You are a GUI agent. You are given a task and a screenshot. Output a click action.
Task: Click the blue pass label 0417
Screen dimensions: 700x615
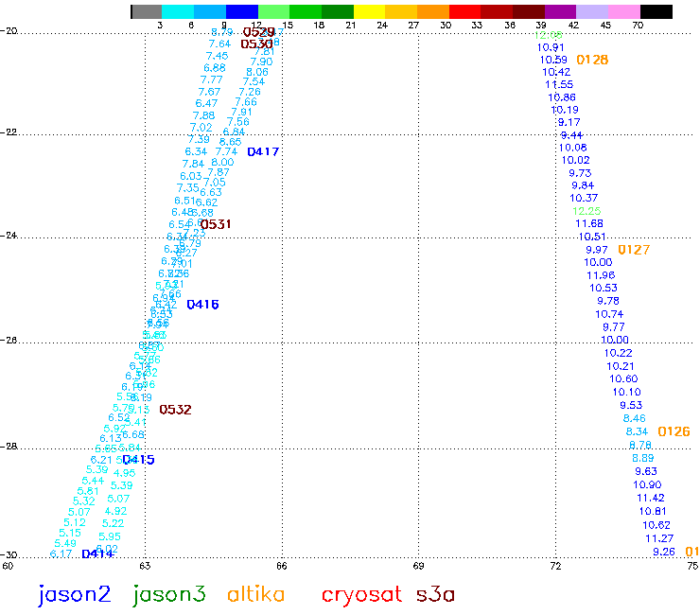(x=263, y=151)
